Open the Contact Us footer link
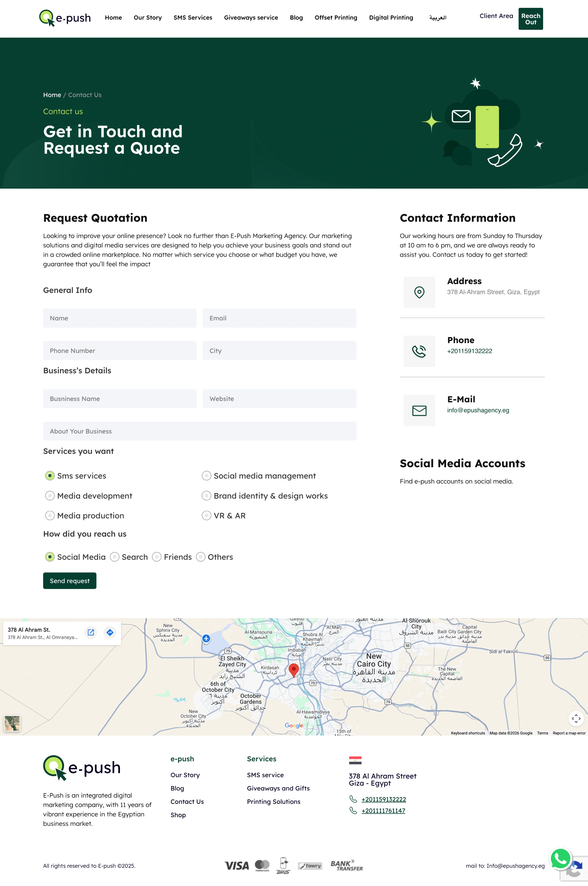 187,801
